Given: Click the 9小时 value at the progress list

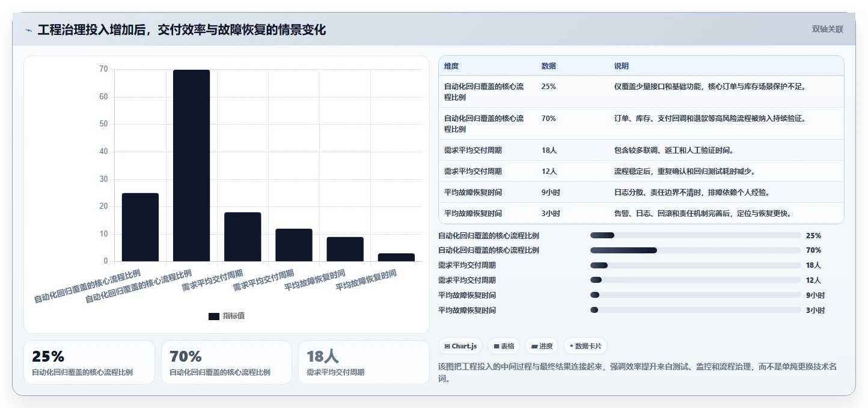Looking at the screenshot, I should (x=815, y=295).
